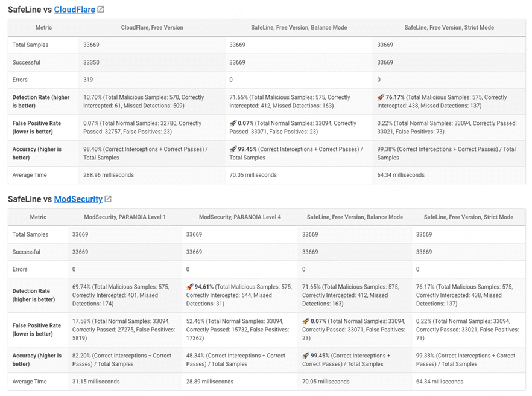Click the 10.70% detection rate cell
The image size is (532, 396).
coord(152,101)
